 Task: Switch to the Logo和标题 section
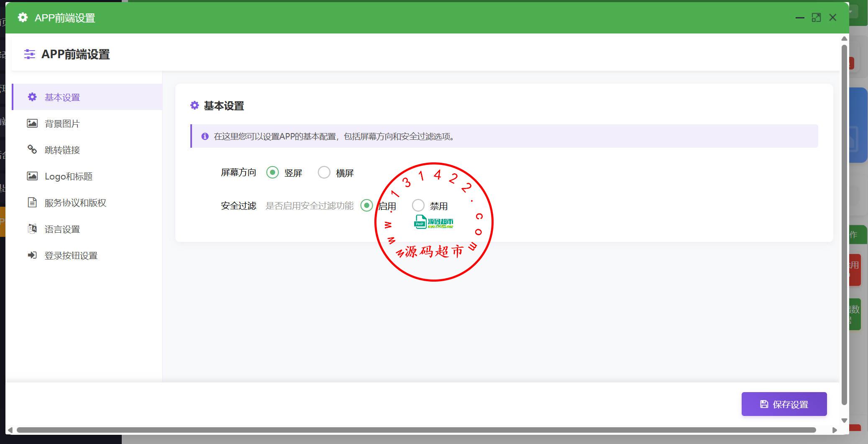pos(87,176)
